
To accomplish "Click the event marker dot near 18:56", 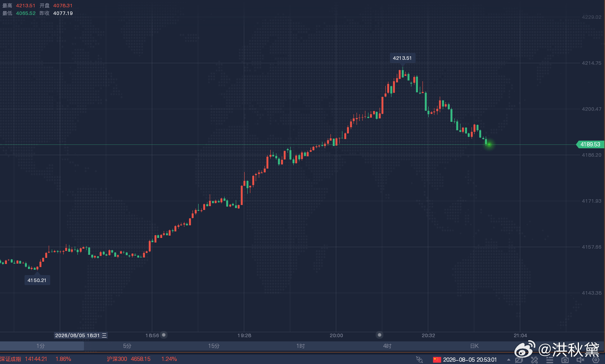I will pyautogui.click(x=164, y=335).
